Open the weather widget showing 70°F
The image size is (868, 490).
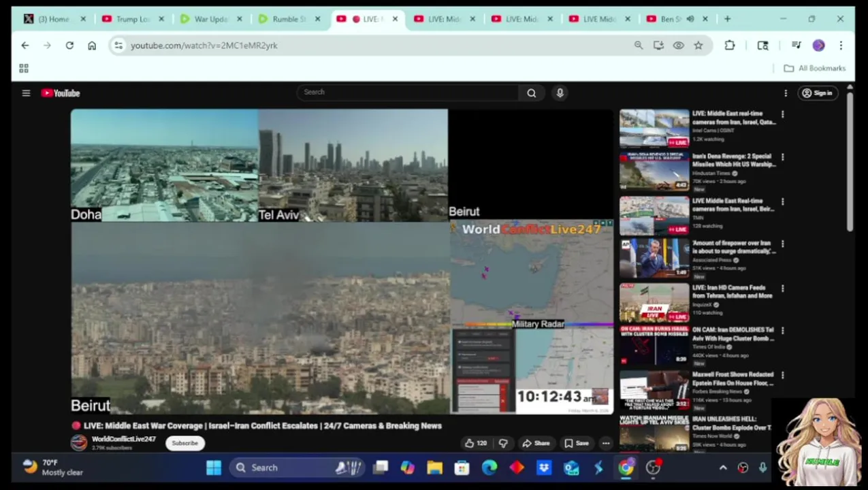click(x=52, y=468)
